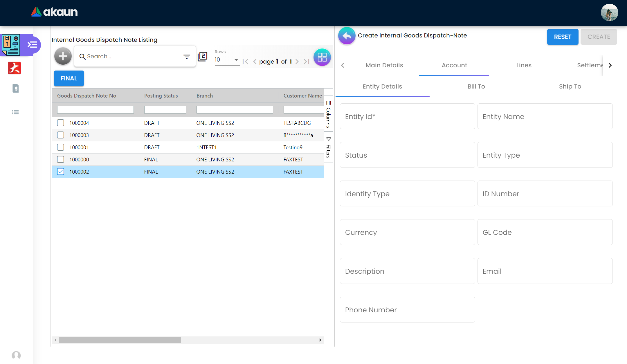Click the list sidebar icon
Viewport: 627px width, 364px height.
[15, 112]
